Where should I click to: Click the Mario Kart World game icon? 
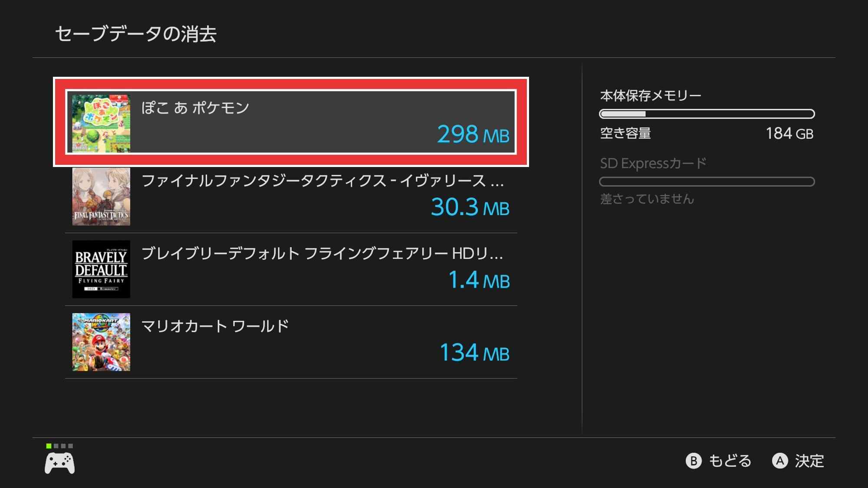click(x=101, y=342)
